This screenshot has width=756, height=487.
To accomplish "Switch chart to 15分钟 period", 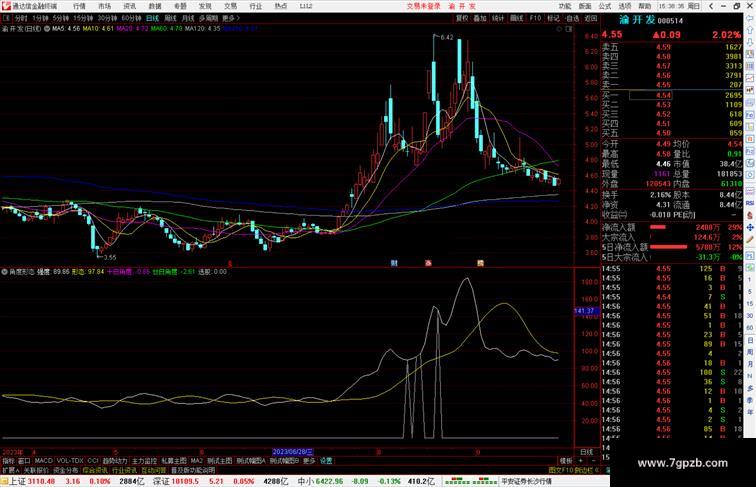I will pos(83,18).
